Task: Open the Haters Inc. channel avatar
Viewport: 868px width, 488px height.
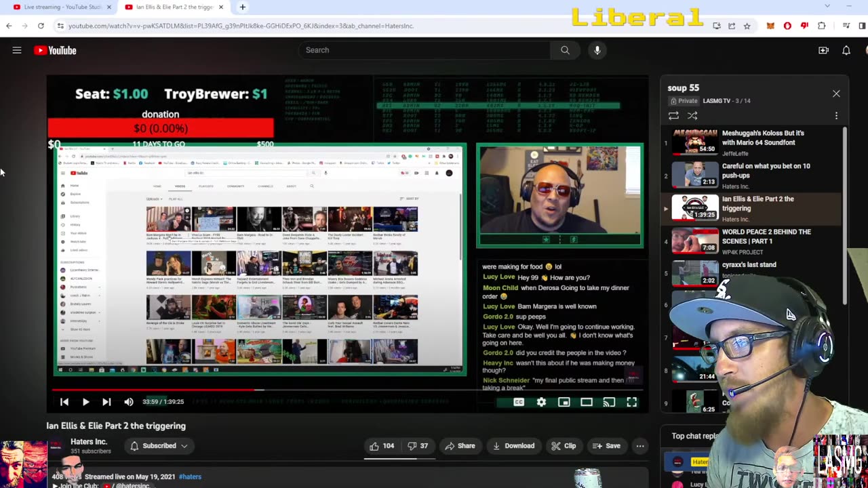Action: click(x=56, y=446)
